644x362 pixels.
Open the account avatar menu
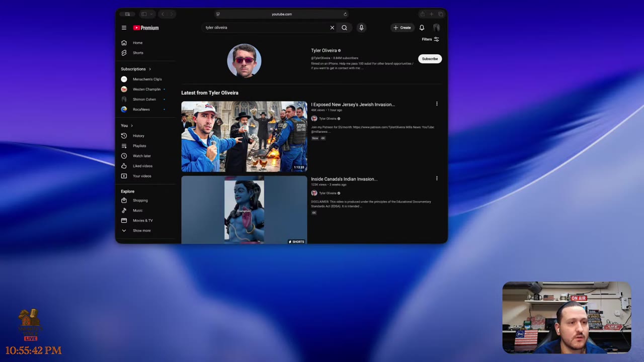pyautogui.click(x=436, y=28)
